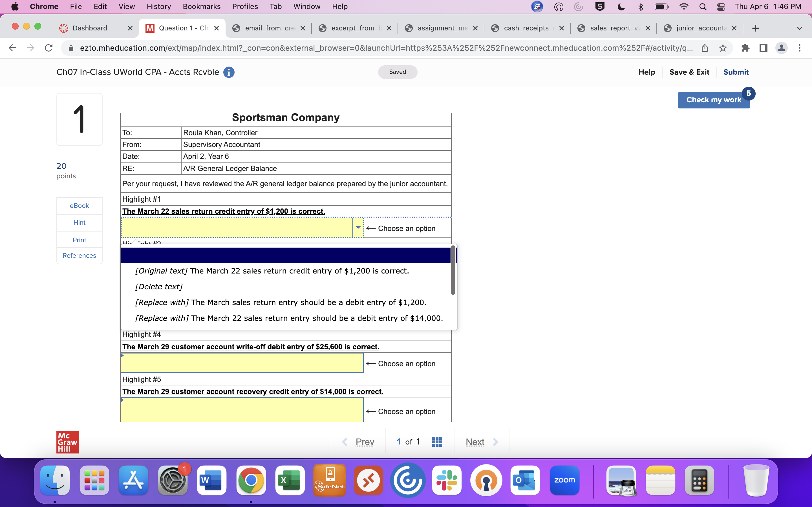Click the Submit button

coord(736,72)
